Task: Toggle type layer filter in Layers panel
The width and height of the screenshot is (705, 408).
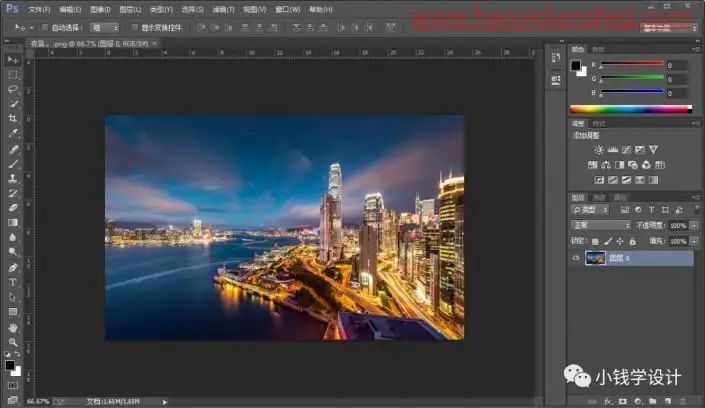Action: coord(651,210)
